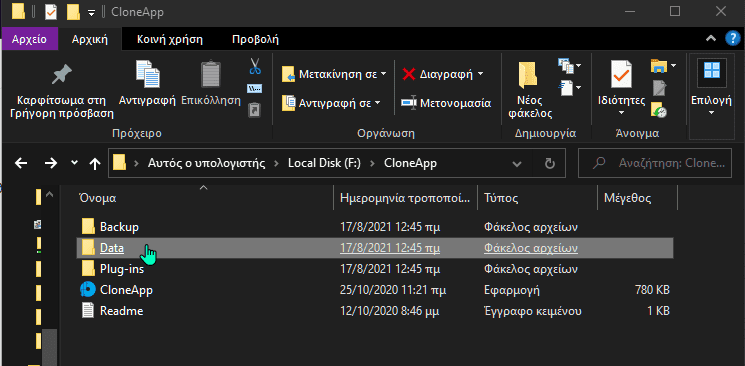745x366 pixels.
Task: Select the CloneApp file name
Action: point(126,289)
